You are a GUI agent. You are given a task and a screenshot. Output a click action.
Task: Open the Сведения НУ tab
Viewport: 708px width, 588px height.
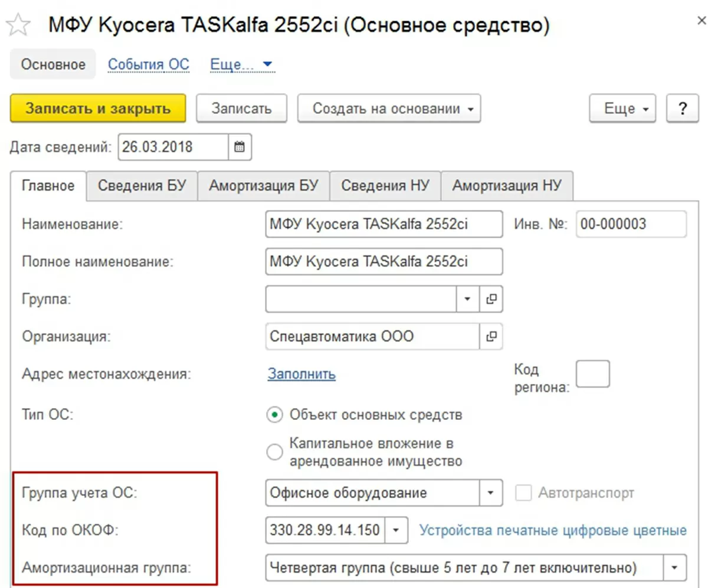point(385,186)
